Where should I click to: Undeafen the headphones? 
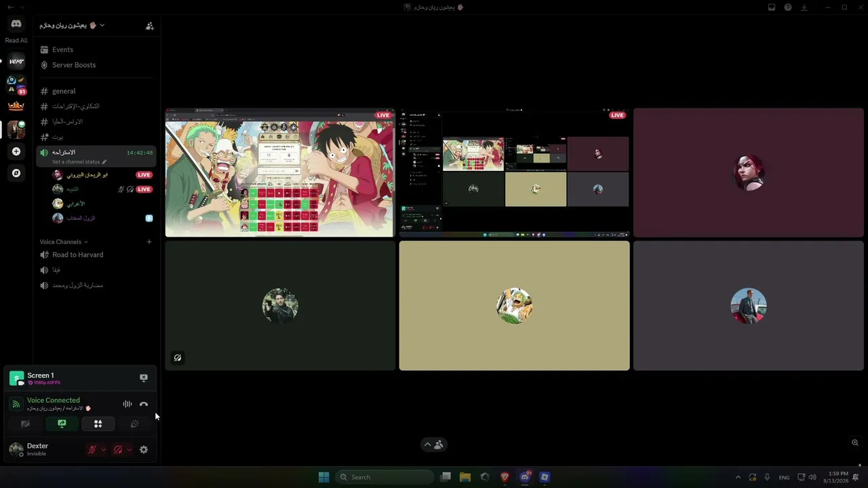click(x=118, y=449)
